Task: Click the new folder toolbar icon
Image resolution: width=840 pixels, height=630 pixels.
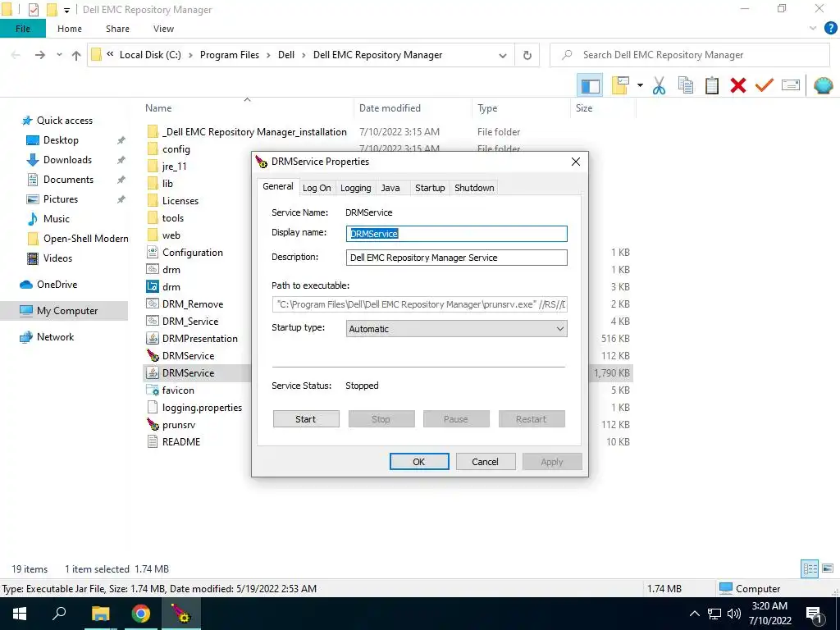Action: point(620,85)
